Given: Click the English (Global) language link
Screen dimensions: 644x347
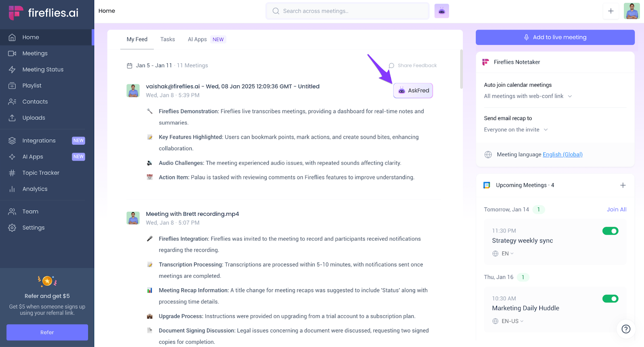Looking at the screenshot, I should click(x=563, y=155).
